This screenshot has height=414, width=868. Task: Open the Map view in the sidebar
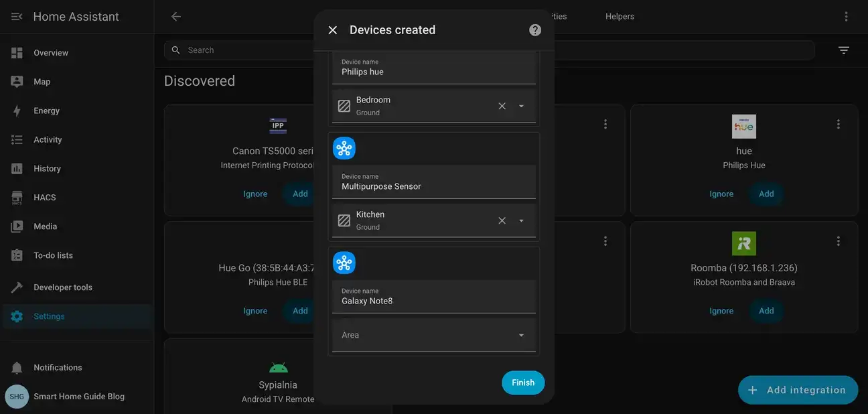[x=42, y=81]
